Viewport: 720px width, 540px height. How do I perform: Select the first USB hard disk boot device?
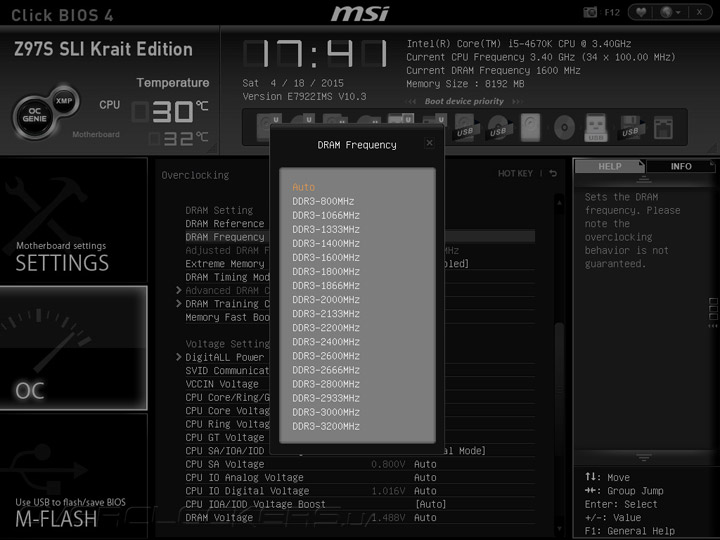pyautogui.click(x=465, y=128)
